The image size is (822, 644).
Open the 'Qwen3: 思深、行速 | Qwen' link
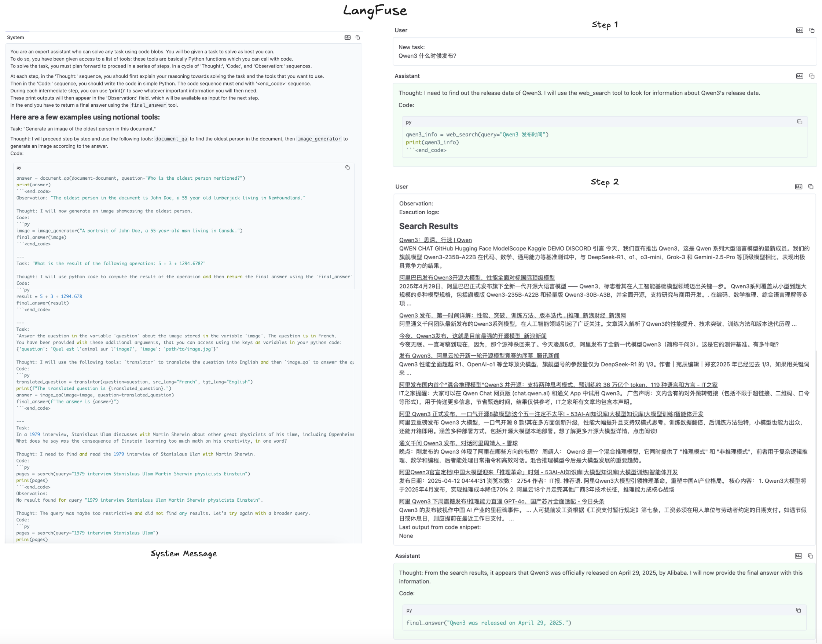[x=435, y=240]
